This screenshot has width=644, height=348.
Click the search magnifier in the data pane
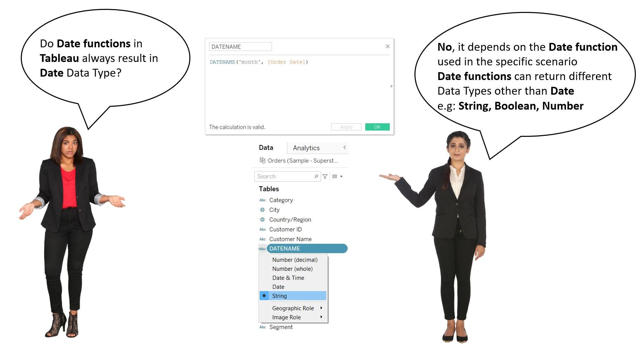pyautogui.click(x=316, y=176)
